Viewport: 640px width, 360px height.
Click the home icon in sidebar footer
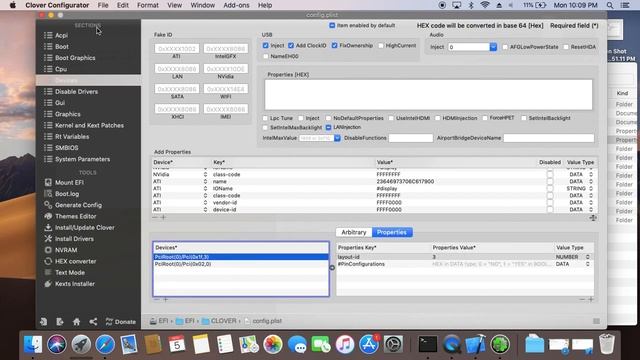[76, 322]
